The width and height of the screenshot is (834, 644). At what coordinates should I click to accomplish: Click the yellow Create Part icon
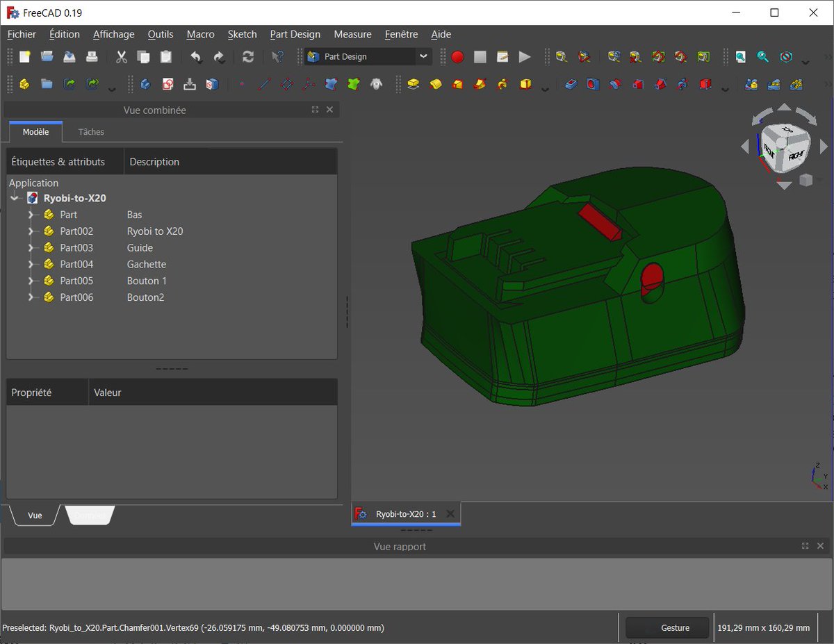coord(25,84)
